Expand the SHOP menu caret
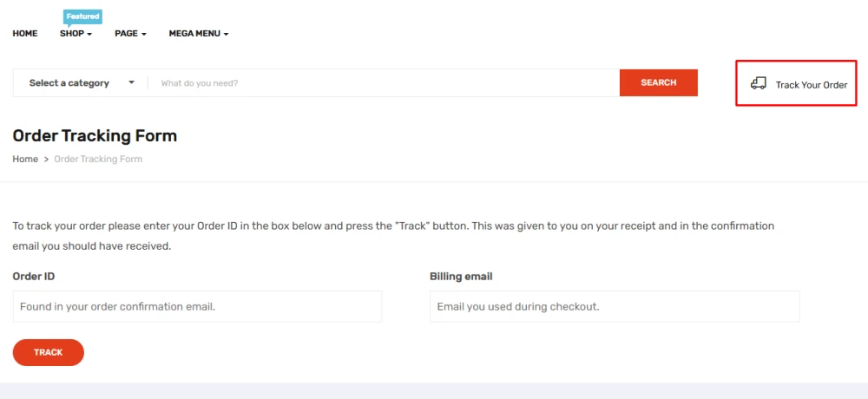Image resolution: width=868 pixels, height=399 pixels. click(x=89, y=35)
